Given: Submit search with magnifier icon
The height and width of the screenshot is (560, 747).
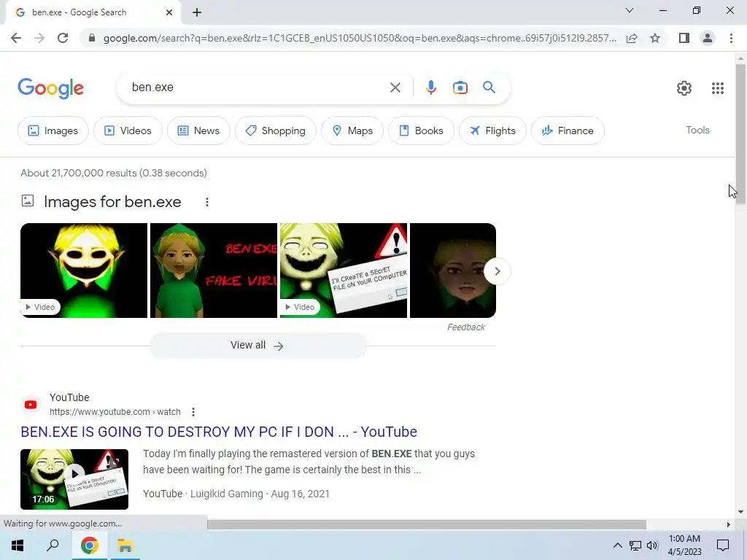Looking at the screenshot, I should [x=489, y=87].
